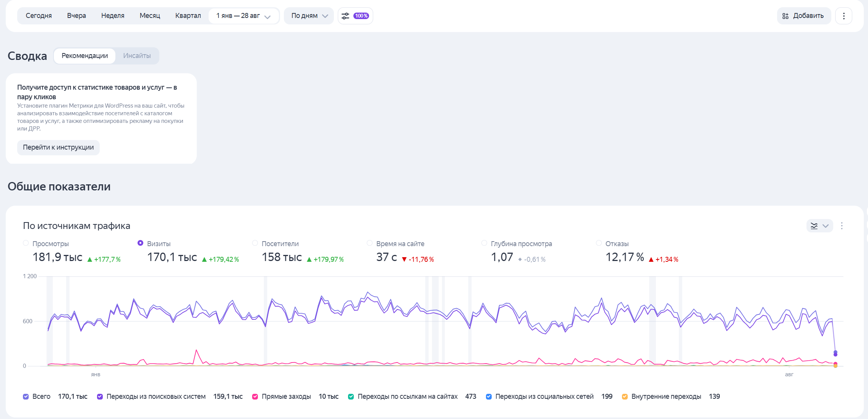The width and height of the screenshot is (868, 419).
Task: Click green arrow next to +179,42%
Action: 204,259
